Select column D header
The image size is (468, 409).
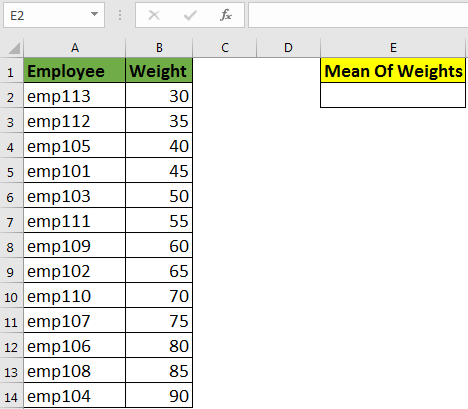[x=288, y=48]
